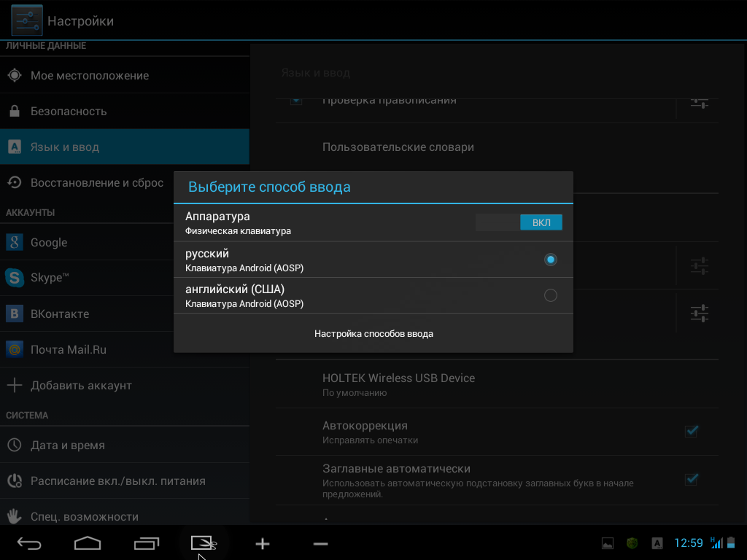The height and width of the screenshot is (560, 747).
Task: Tap Добавить аккаунт to add account
Action: 80,386
